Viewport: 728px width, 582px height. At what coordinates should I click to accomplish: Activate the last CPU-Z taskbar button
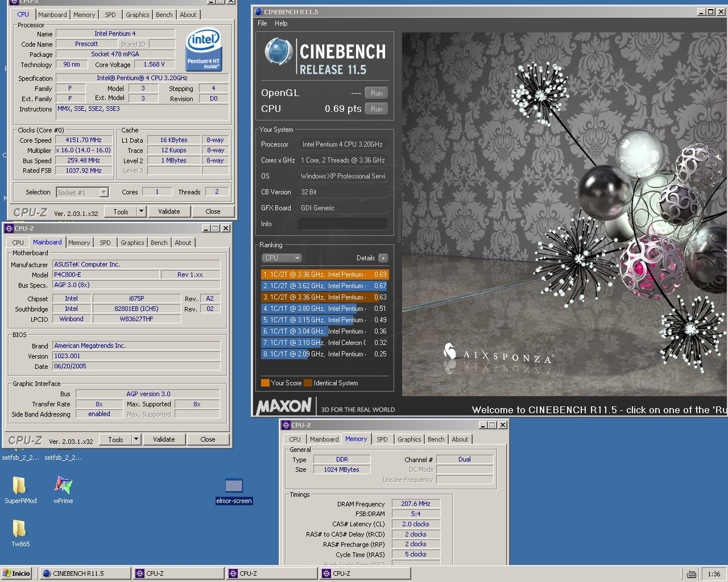pos(365,573)
